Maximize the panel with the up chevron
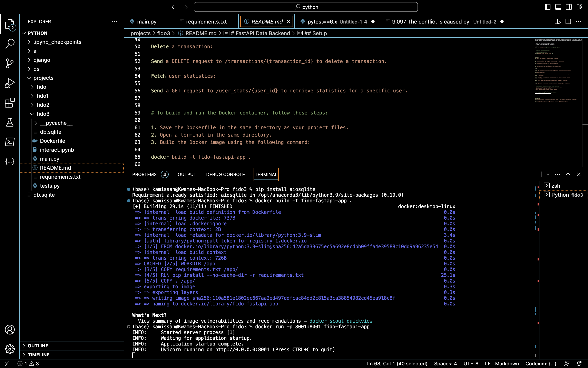The image size is (588, 368). pos(568,174)
